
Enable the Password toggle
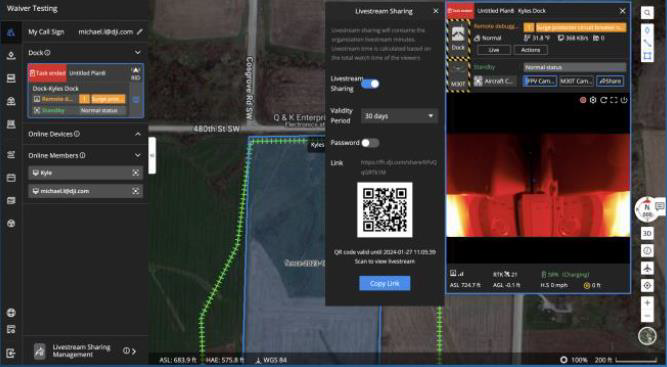pos(370,143)
